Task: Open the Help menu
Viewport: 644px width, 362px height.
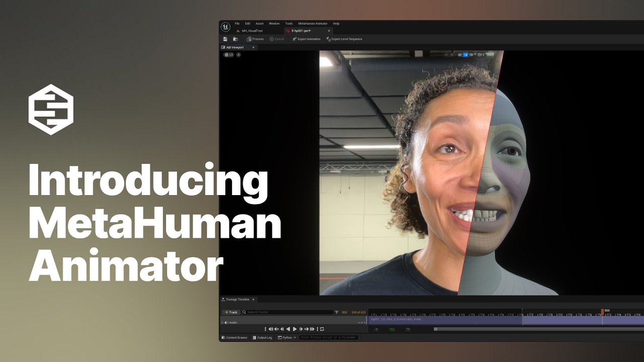Action: [x=336, y=24]
